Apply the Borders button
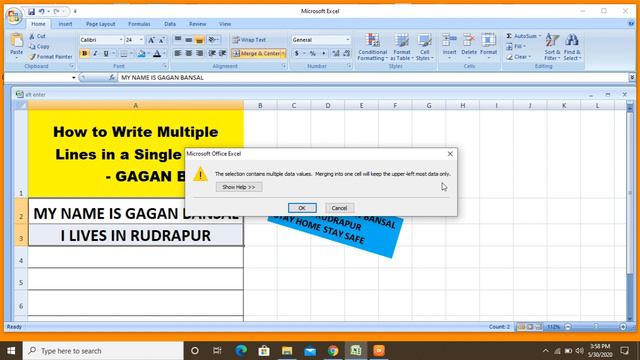 coord(124,53)
